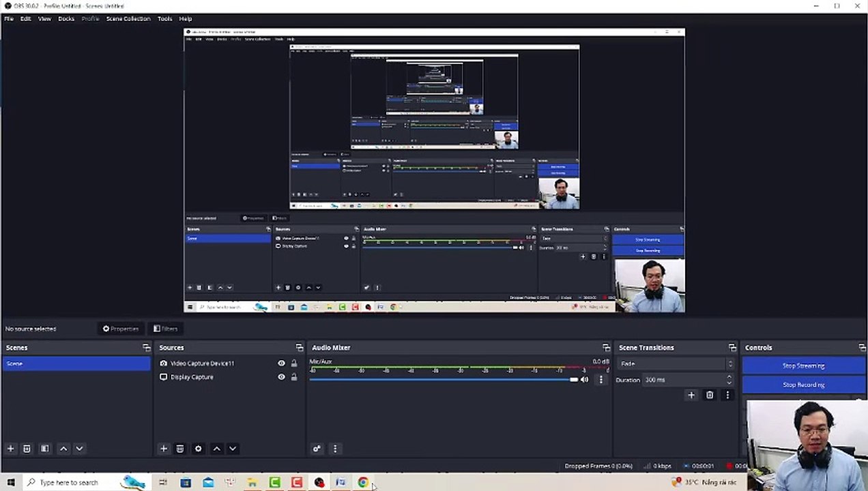Move source up with Sources panel arrow
The image size is (868, 491).
click(216, 449)
